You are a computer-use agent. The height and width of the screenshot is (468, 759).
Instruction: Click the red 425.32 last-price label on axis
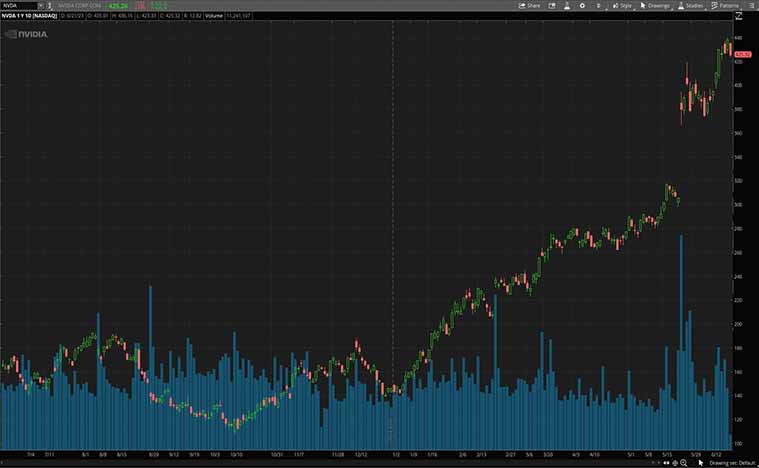(x=743, y=55)
